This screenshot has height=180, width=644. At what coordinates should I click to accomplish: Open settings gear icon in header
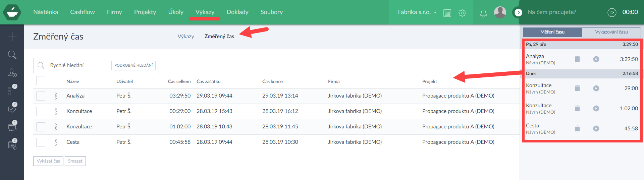click(462, 13)
